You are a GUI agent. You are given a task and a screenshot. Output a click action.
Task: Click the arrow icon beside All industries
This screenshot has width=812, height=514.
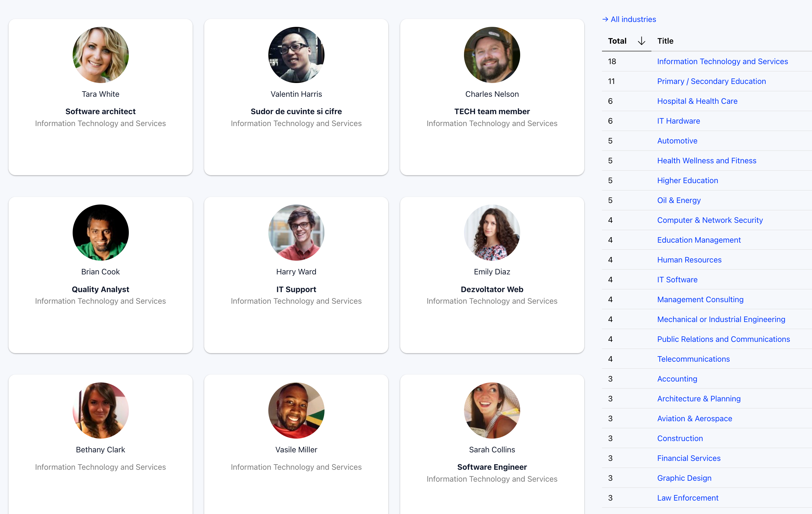click(605, 19)
